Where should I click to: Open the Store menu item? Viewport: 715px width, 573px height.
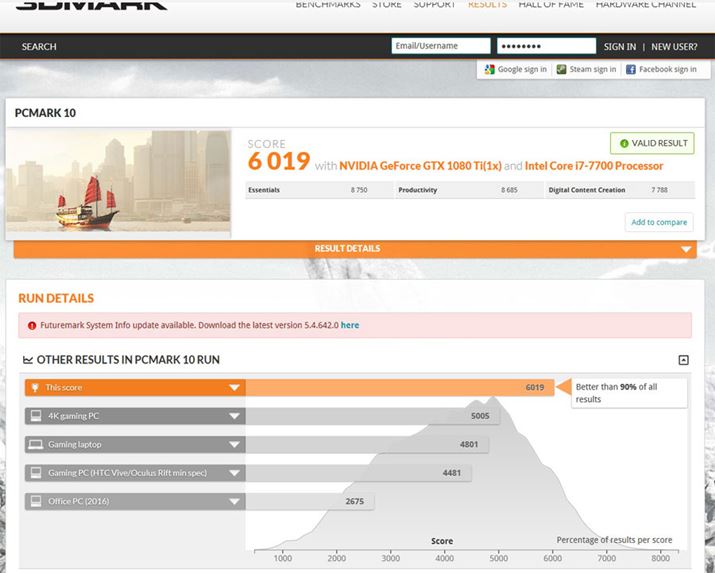click(387, 5)
